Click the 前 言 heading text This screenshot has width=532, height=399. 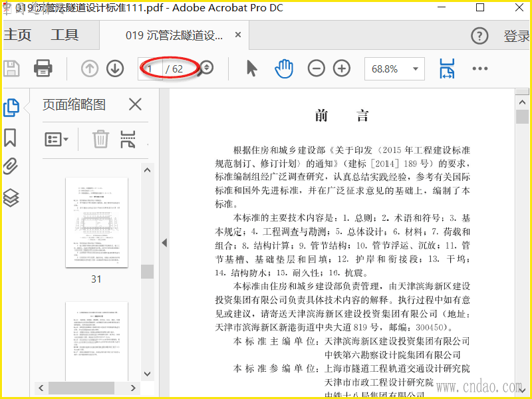(342, 116)
